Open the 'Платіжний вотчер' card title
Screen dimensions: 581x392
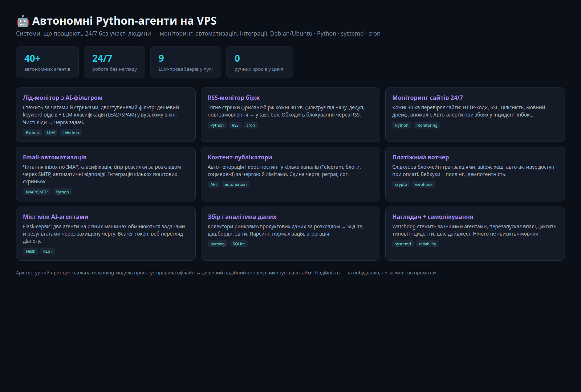click(x=420, y=157)
